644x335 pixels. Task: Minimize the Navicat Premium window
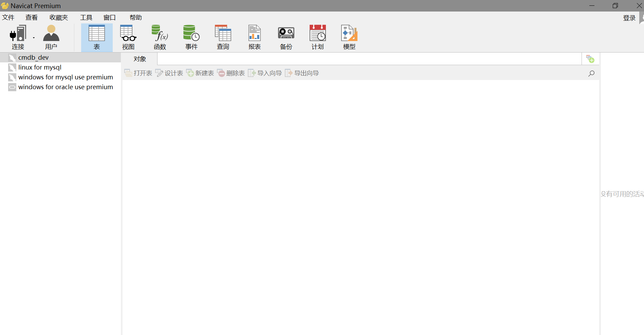[x=592, y=6]
